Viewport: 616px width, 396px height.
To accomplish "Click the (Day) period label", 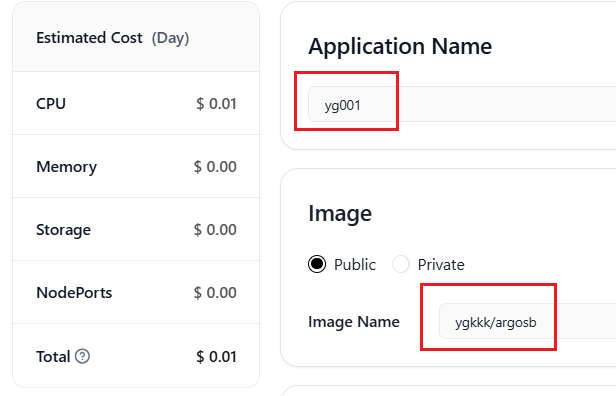I will tap(170, 38).
